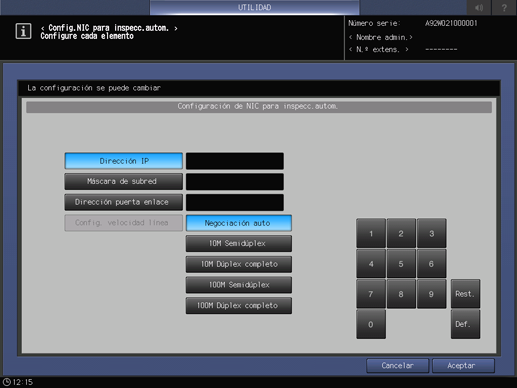Click the Dirección puerta enlace value field

click(x=235, y=202)
